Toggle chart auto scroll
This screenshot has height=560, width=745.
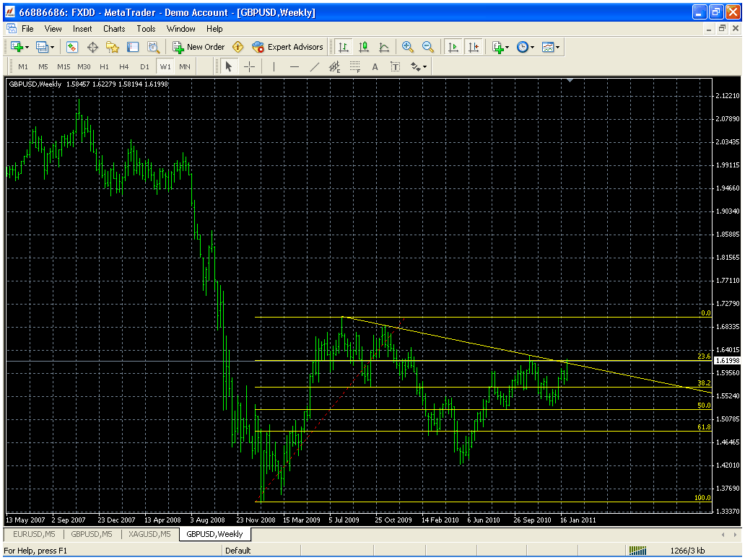453,47
